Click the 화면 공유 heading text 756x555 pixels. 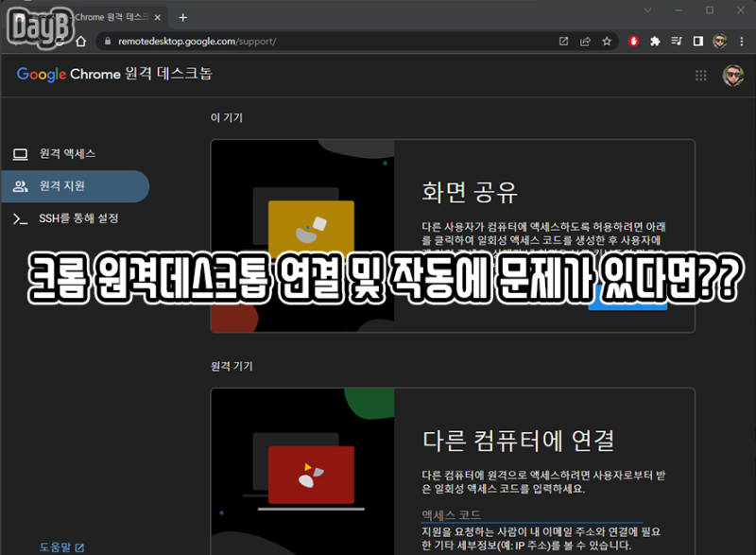(470, 192)
